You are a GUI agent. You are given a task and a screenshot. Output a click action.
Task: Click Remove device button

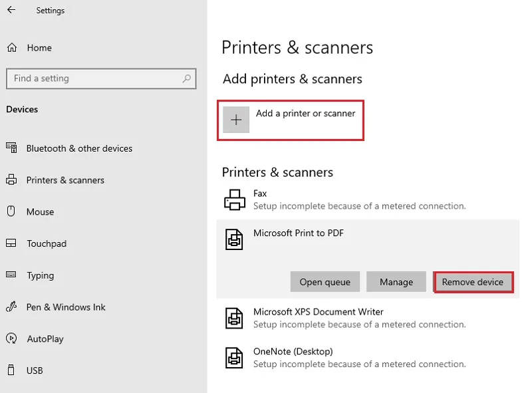pos(473,282)
